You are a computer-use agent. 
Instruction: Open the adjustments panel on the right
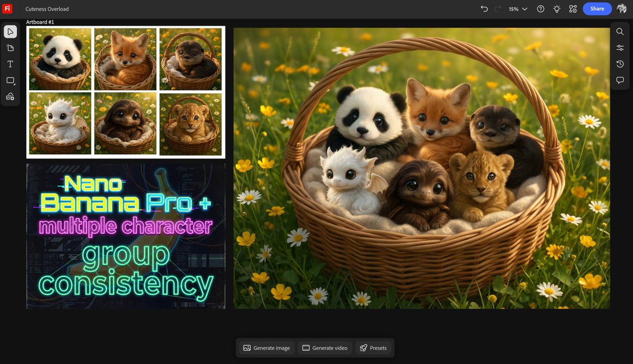point(620,47)
